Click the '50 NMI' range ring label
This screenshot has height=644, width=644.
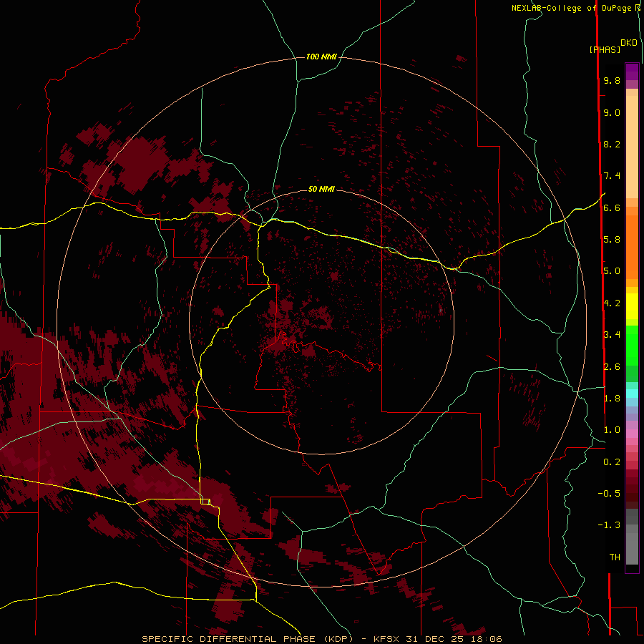click(321, 189)
